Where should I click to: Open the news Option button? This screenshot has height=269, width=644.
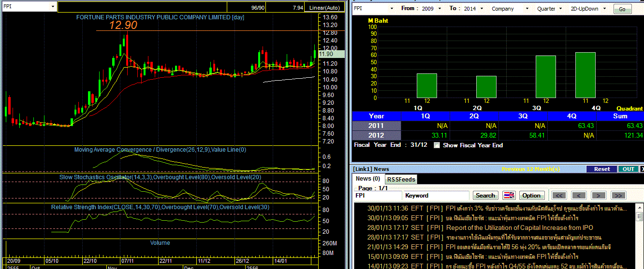531,196
